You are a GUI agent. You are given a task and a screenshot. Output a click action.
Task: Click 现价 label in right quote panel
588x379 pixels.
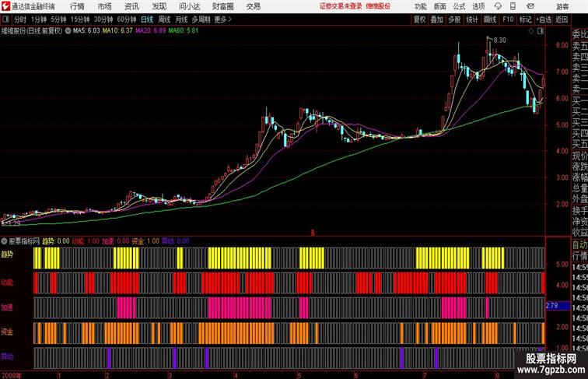click(579, 156)
